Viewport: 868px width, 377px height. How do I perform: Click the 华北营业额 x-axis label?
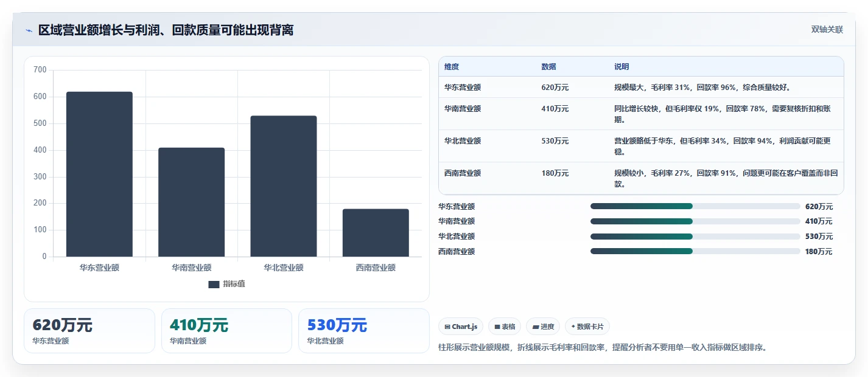coord(284,268)
